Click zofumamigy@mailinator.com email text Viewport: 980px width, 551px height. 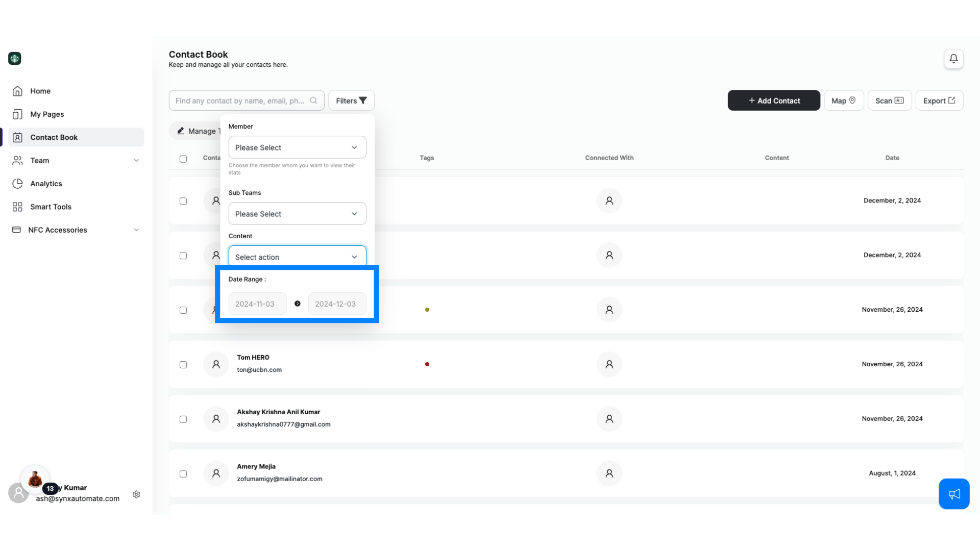(x=279, y=479)
